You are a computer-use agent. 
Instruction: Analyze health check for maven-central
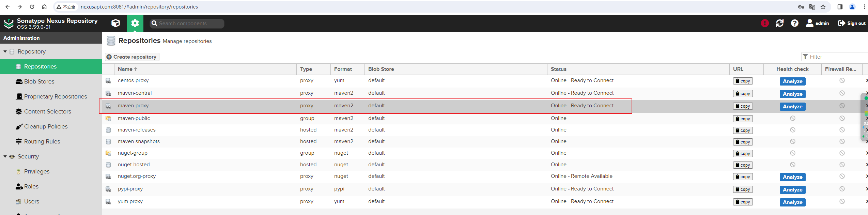tap(792, 94)
